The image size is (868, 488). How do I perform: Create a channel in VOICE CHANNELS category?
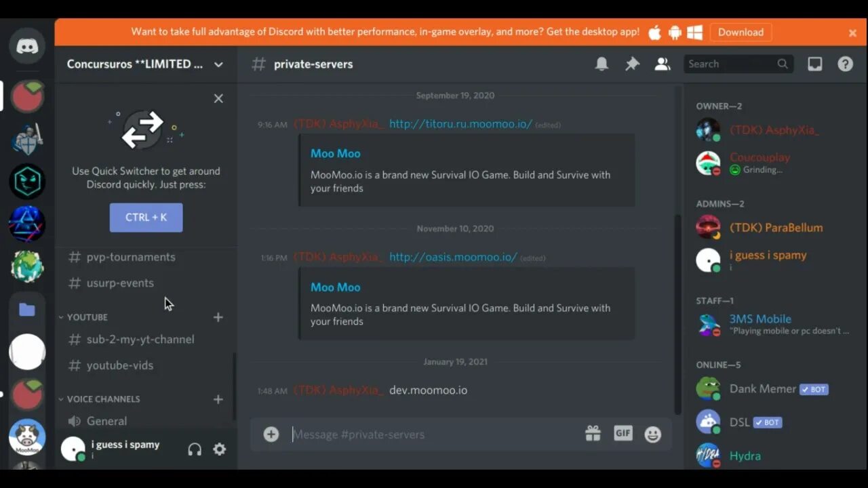[x=218, y=399]
